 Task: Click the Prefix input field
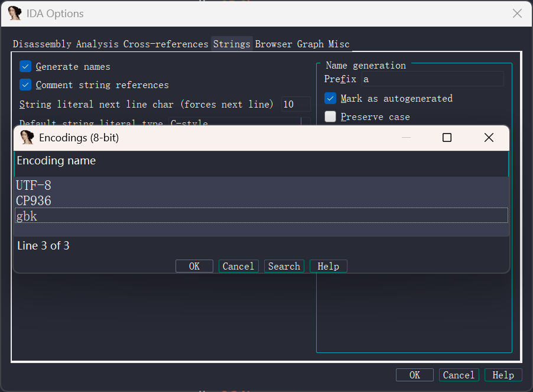click(433, 79)
